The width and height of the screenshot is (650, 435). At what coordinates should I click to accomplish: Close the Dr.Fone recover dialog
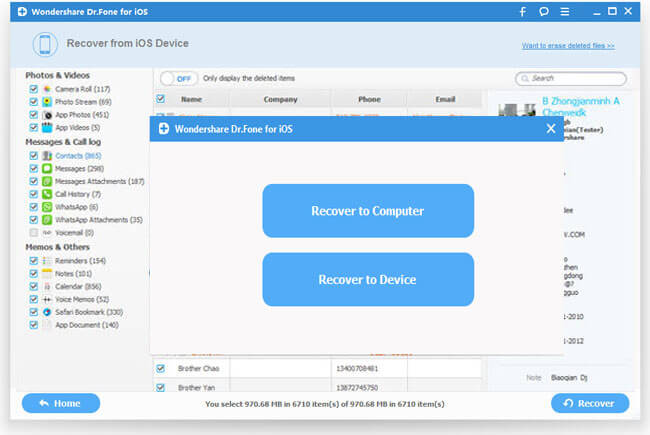click(551, 129)
